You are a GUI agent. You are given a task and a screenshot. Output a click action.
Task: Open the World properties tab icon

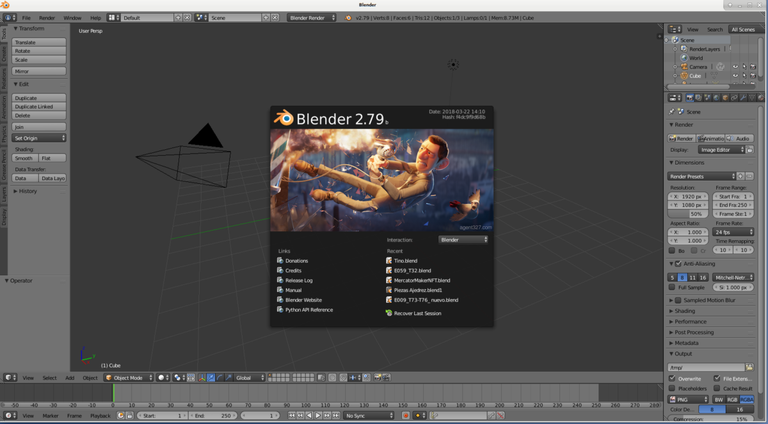click(717, 97)
